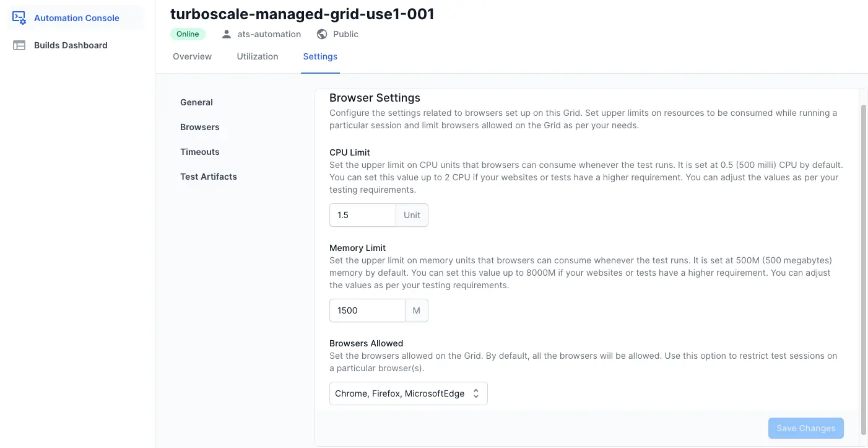
Task: Select the Test Artifacts section
Action: [x=208, y=177]
